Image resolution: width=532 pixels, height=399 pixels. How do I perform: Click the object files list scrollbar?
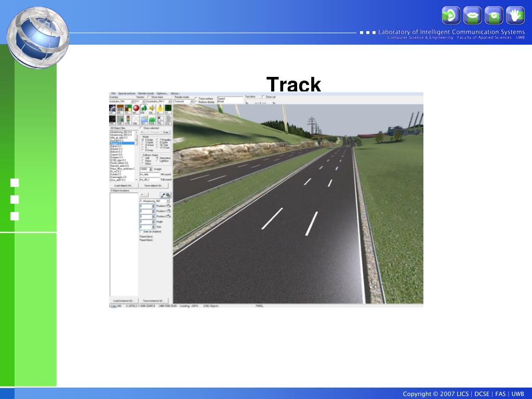point(137,156)
